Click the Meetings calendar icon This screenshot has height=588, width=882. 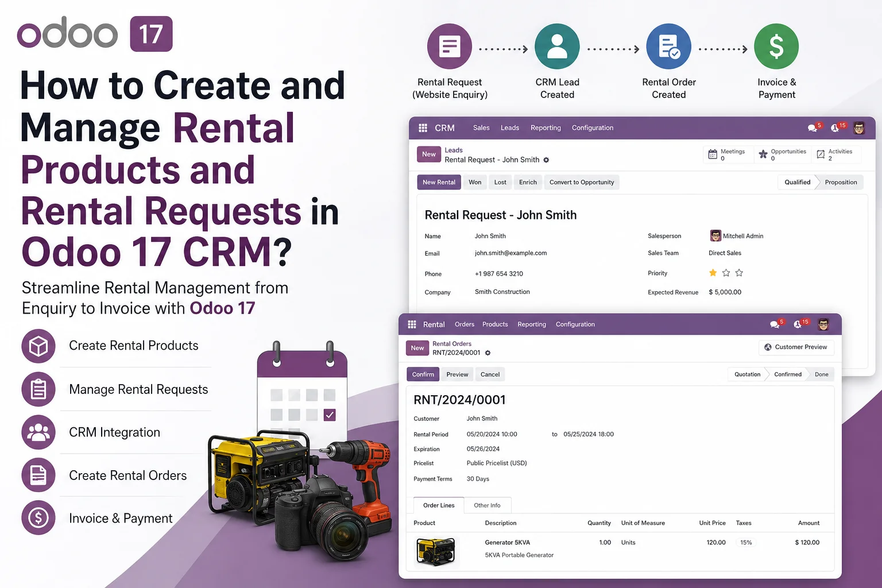(713, 154)
